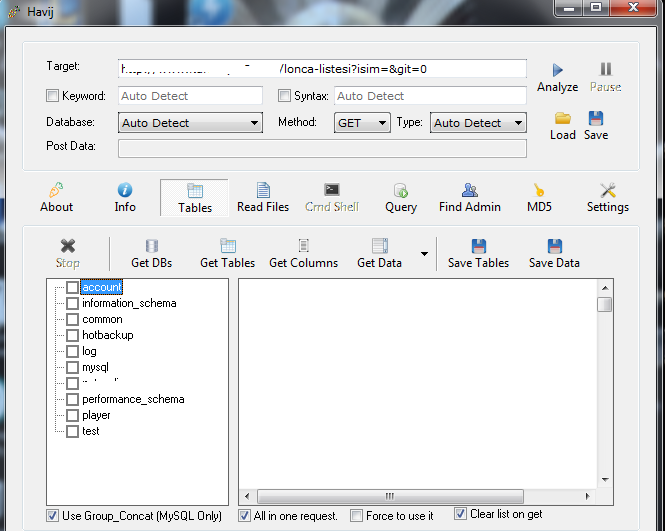Click the Pause icon

(x=606, y=69)
